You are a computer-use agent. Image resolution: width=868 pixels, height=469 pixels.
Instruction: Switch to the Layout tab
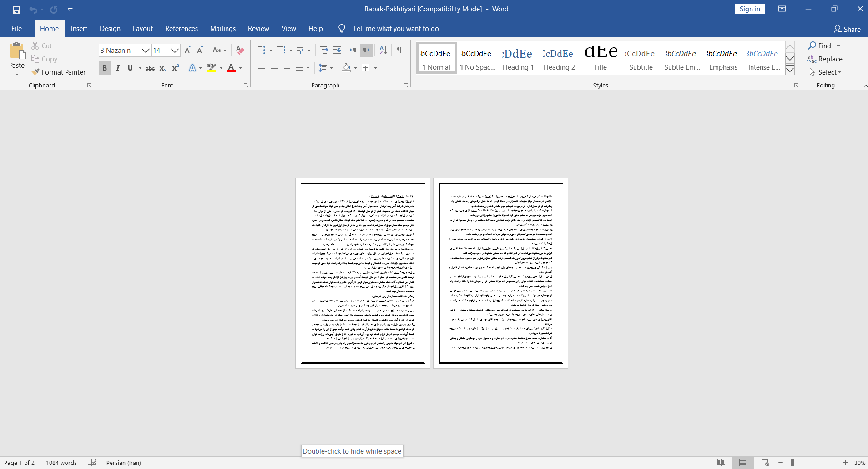click(143, 29)
